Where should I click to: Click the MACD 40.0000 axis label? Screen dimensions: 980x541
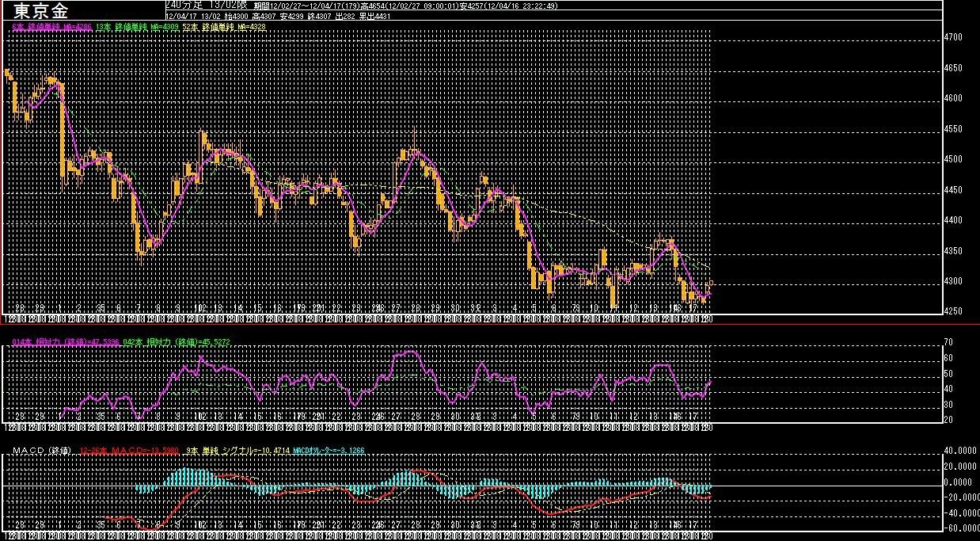pyautogui.click(x=959, y=451)
